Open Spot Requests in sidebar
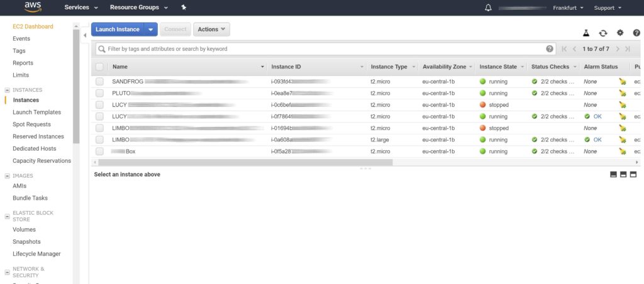 pyautogui.click(x=31, y=124)
